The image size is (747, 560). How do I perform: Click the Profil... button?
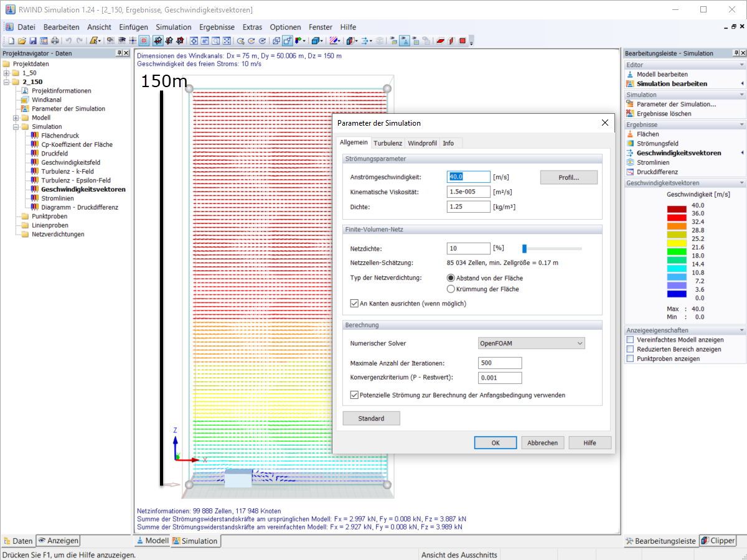click(x=568, y=177)
